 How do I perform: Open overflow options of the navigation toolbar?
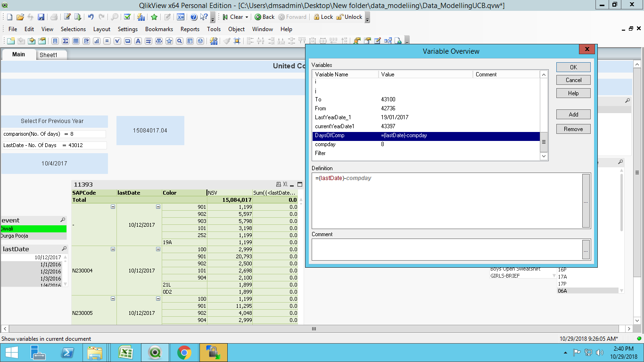367,18
